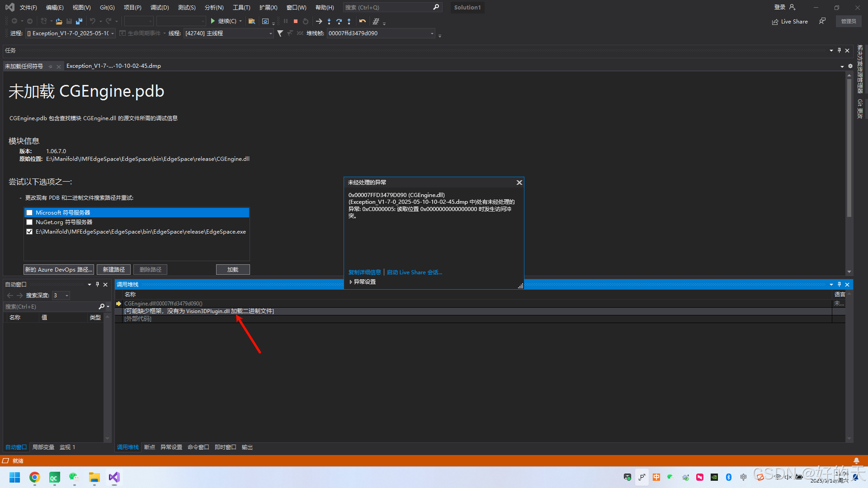The width and height of the screenshot is (868, 488).
Task: Click the 复制详细信息 link
Action: click(364, 272)
